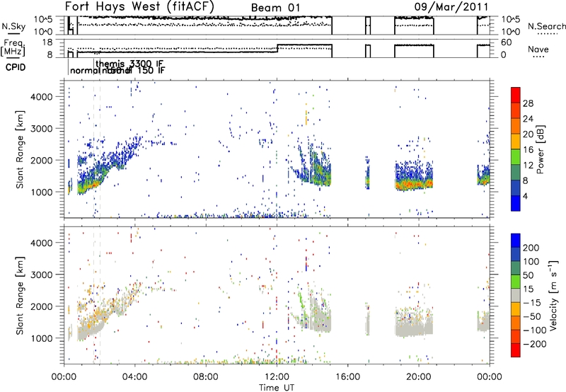This screenshot has height=392, width=566.
Task: Select the 'N.Sky' axis label
Action: click(x=13, y=26)
